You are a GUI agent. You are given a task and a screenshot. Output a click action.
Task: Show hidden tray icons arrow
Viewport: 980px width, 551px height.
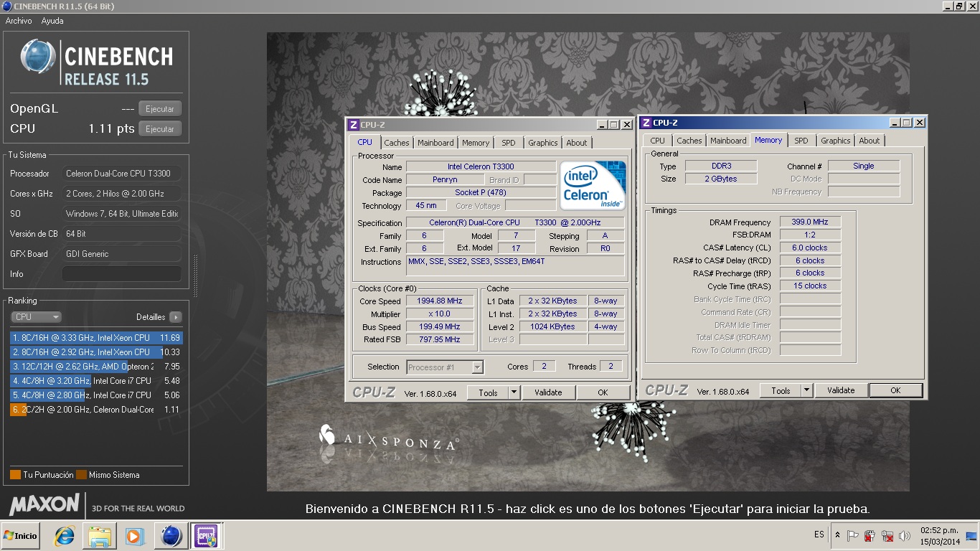[x=837, y=535]
